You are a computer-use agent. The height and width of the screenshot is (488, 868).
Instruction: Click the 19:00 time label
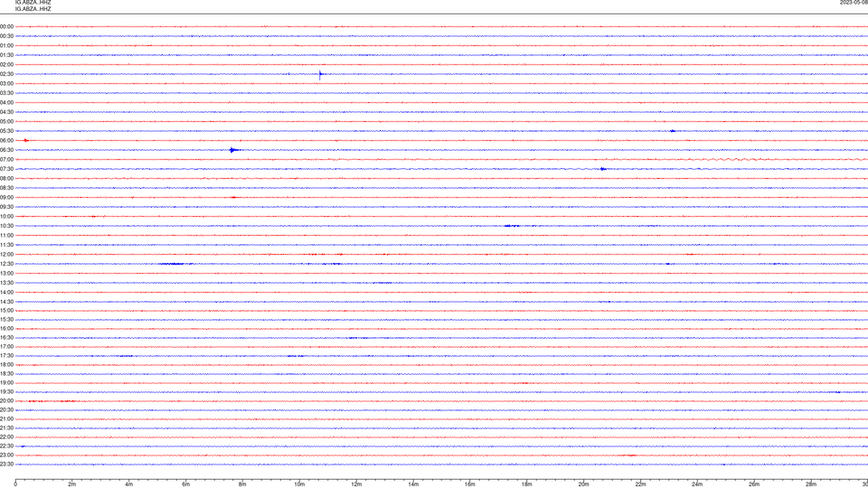[x=6, y=383]
